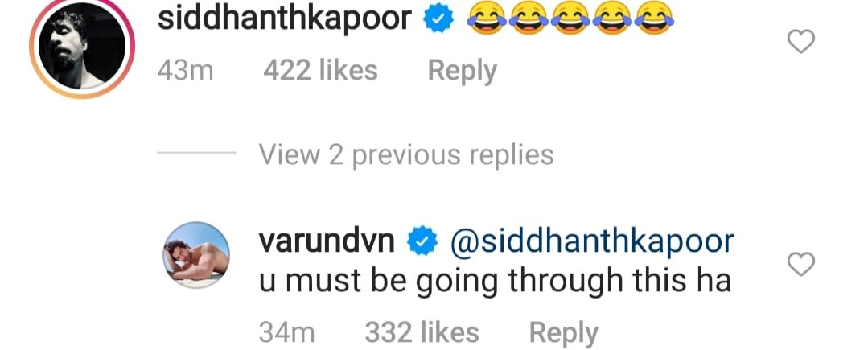The width and height of the screenshot is (868, 350).
Task: Show who gave 422 likes
Action: pyautogui.click(x=320, y=71)
